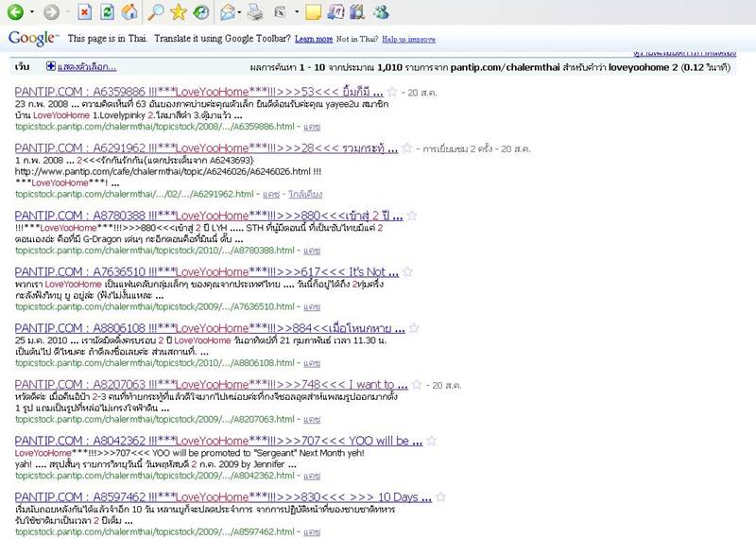Open the result titled PANTIP.COM : A8780388

point(208,216)
